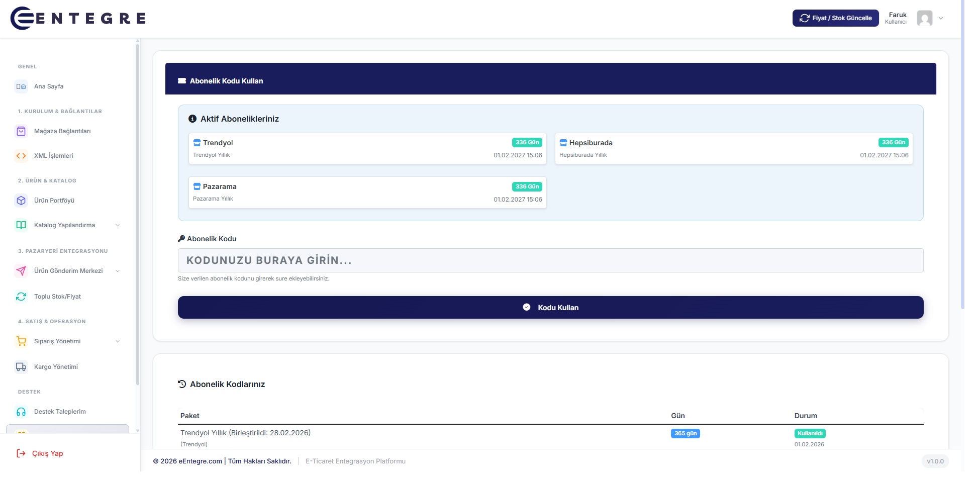Expand the Katalog Yapılandırma submenu chevron

click(118, 225)
